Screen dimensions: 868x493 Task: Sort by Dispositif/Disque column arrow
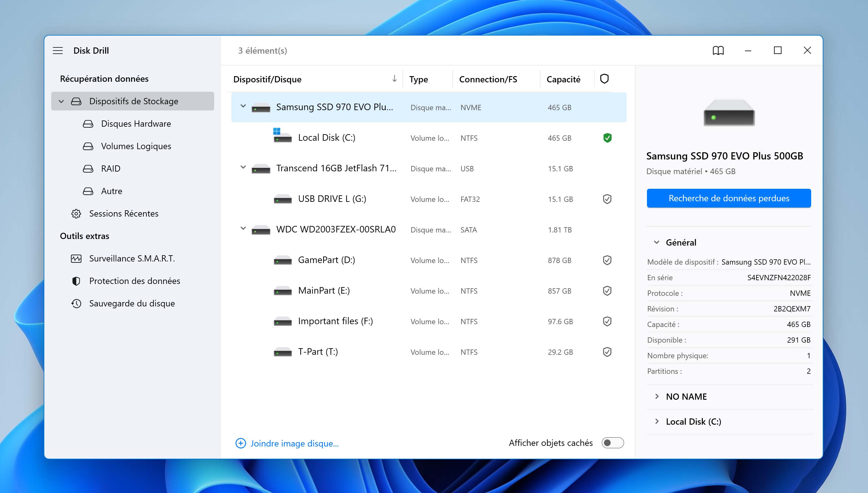coord(394,79)
